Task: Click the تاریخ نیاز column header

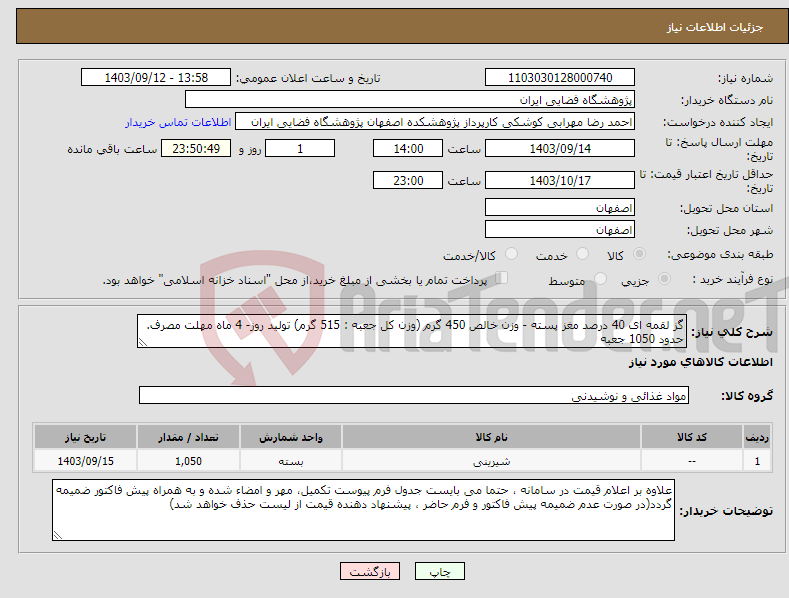Action: pos(85,437)
